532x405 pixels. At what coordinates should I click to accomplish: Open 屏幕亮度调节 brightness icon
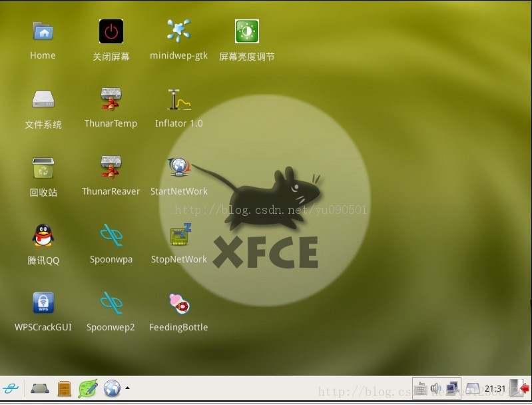[246, 31]
